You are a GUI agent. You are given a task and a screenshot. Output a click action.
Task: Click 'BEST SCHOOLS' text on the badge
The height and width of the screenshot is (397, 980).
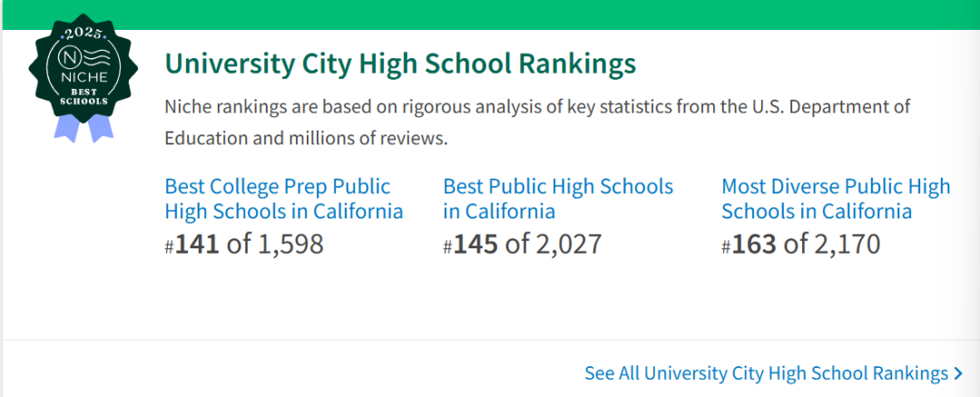click(79, 95)
